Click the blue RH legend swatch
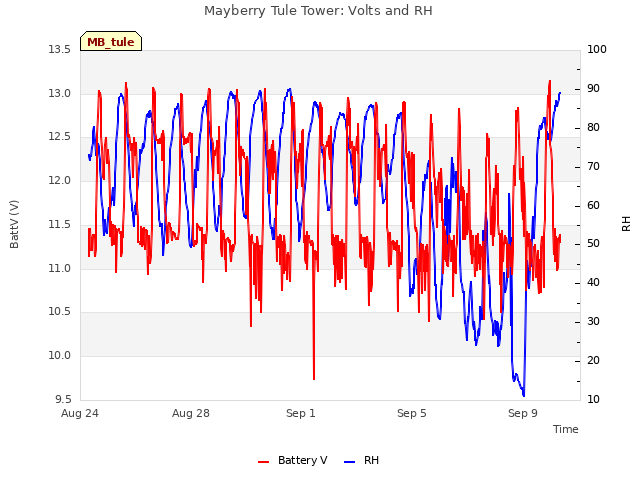Viewport: 640px width, 480px height. pyautogui.click(x=350, y=462)
